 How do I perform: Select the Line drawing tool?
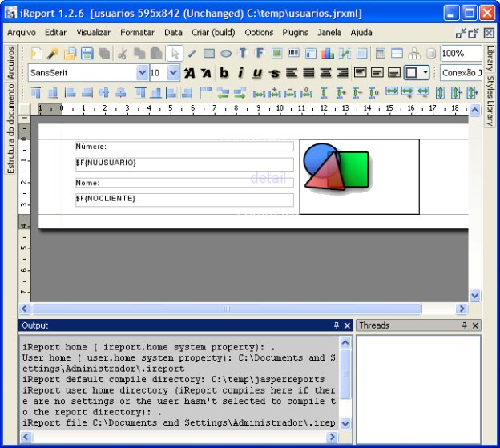(x=192, y=54)
